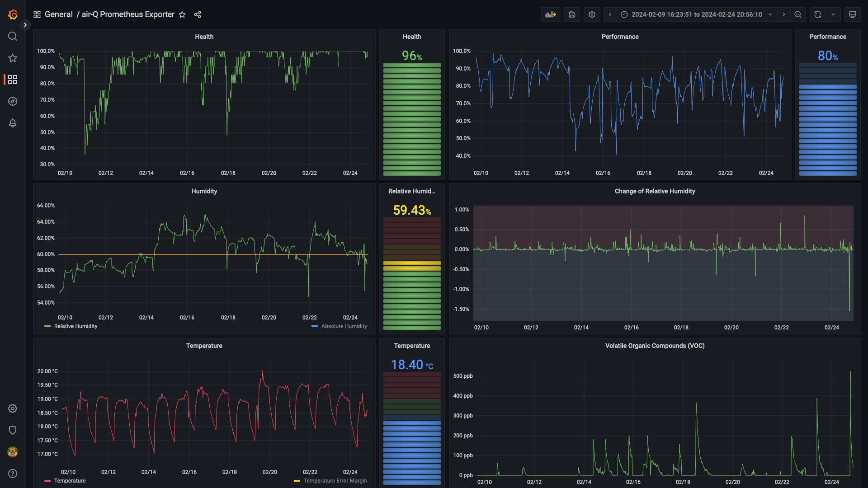Open the Volatile Organic Compounds panel title menu
The image size is (868, 488).
coord(655,346)
